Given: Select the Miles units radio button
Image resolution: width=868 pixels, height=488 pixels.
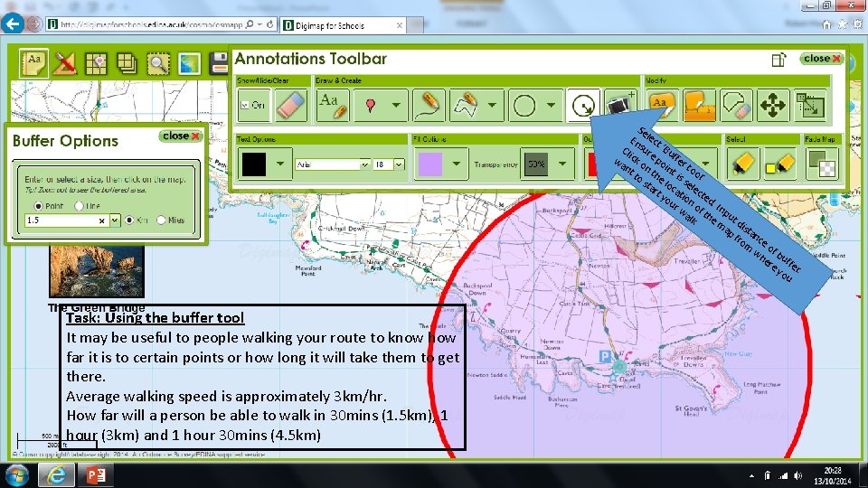Looking at the screenshot, I should point(161,220).
